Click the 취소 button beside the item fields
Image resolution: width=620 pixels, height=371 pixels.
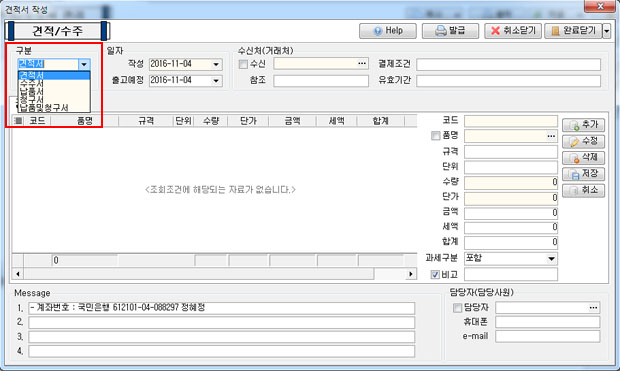[x=583, y=190]
